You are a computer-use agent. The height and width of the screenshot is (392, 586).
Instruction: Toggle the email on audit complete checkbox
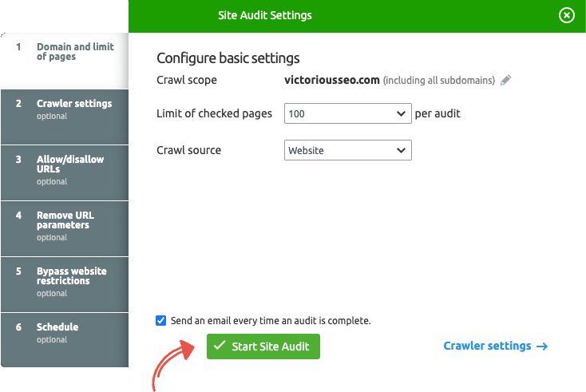point(161,321)
